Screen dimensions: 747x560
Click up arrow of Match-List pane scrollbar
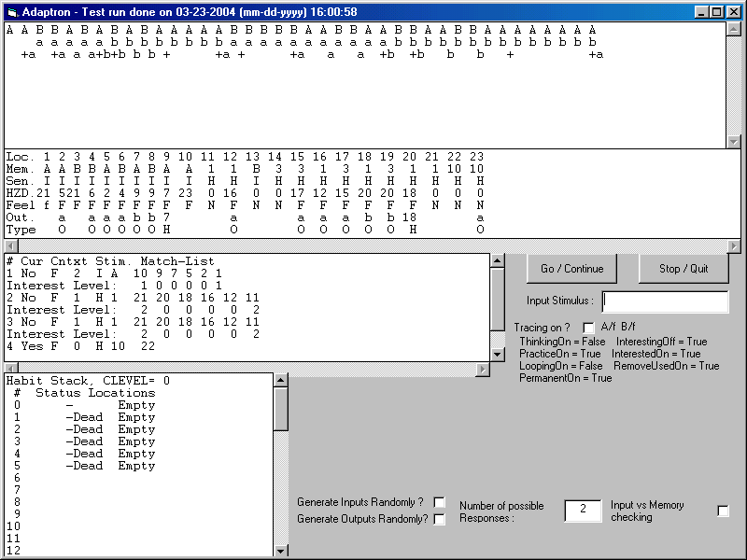click(x=498, y=260)
